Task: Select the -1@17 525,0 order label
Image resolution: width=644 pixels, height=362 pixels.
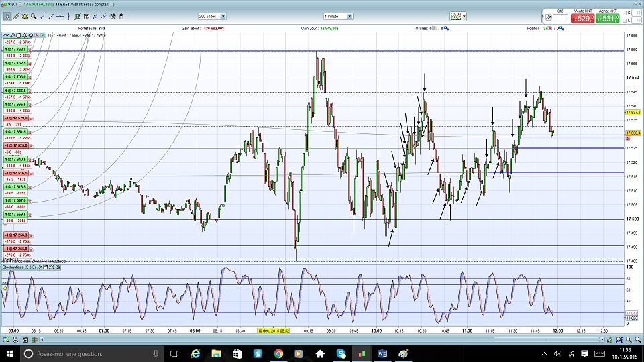Action: (16, 145)
